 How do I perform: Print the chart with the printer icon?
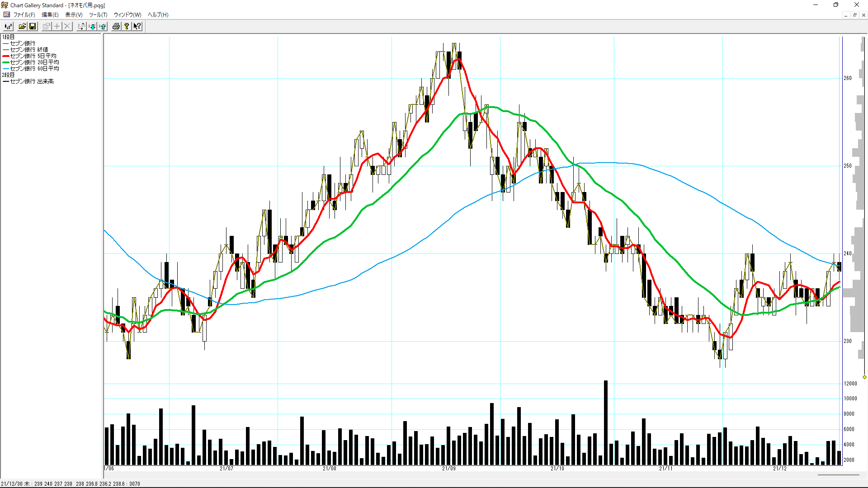pos(116,26)
